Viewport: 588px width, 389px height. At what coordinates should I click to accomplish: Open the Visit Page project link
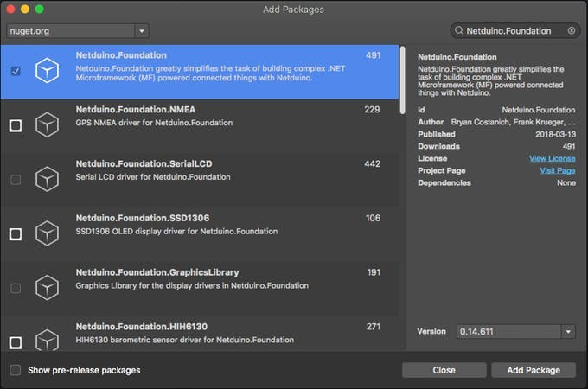click(x=557, y=171)
